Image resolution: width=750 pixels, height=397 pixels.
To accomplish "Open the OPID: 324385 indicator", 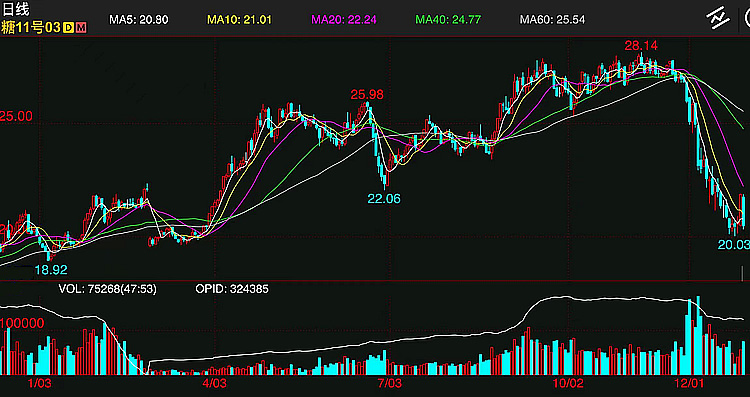I will tap(232, 289).
